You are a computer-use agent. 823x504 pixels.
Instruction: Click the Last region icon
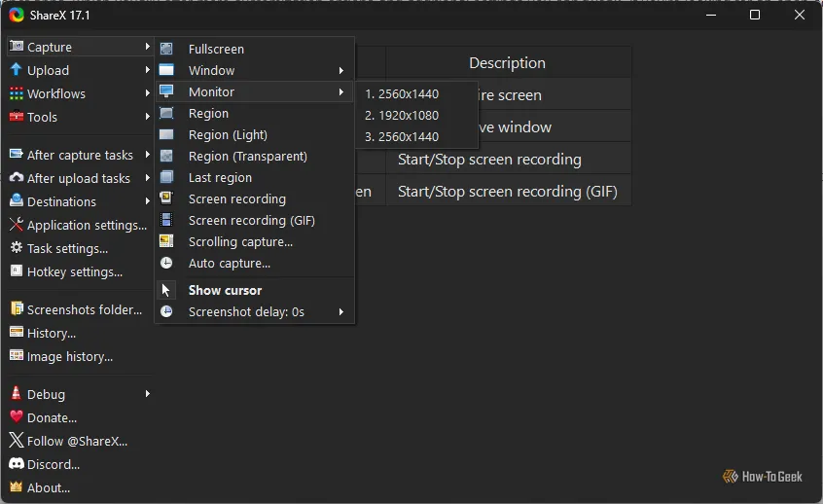click(x=166, y=177)
